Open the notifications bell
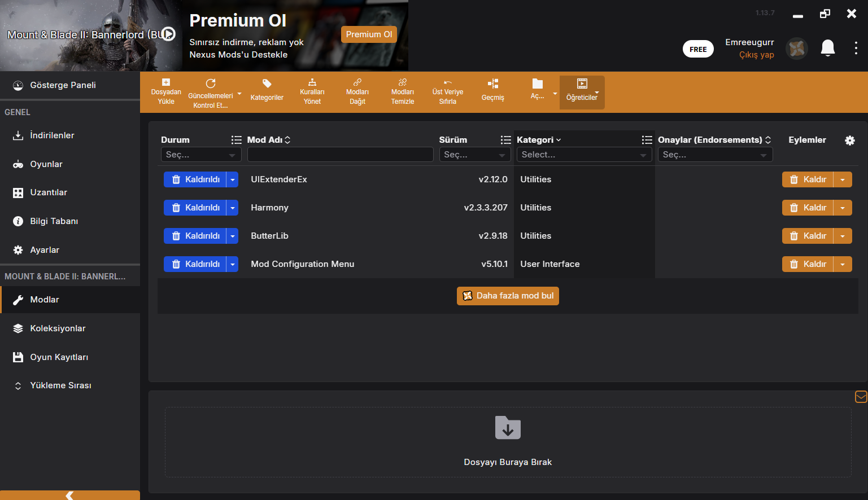This screenshot has height=500, width=868. tap(828, 49)
